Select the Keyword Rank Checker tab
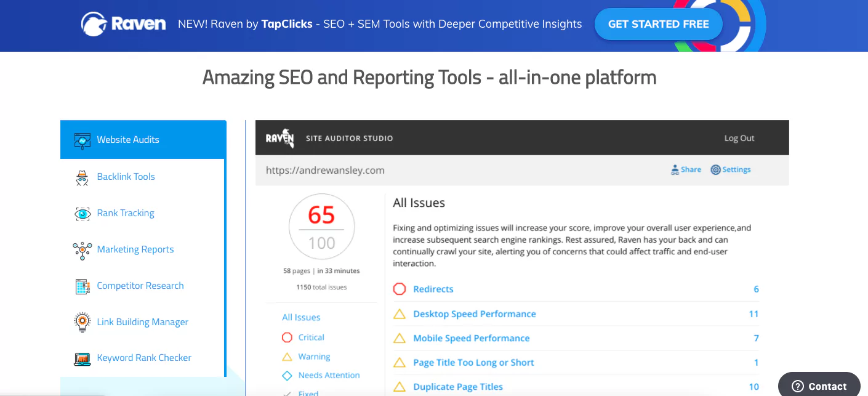This screenshot has height=396, width=868. tap(143, 358)
